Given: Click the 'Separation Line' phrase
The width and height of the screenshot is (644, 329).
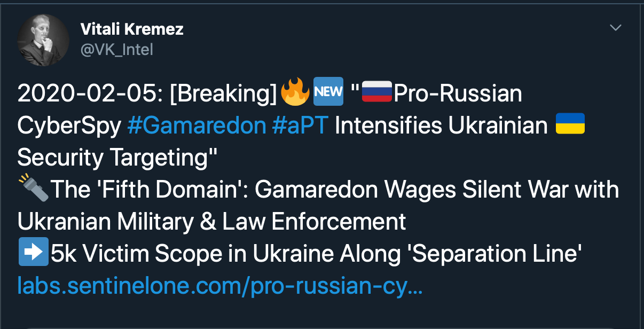Looking at the screenshot, I should pyautogui.click(x=494, y=254).
